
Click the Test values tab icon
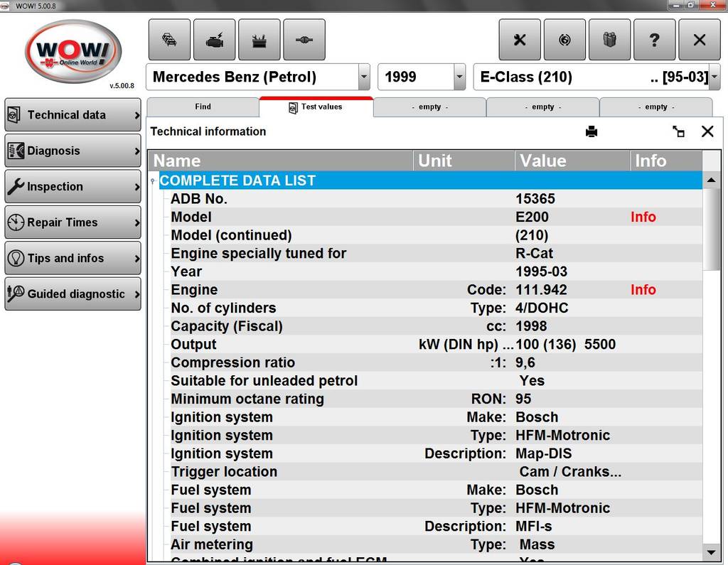click(293, 108)
